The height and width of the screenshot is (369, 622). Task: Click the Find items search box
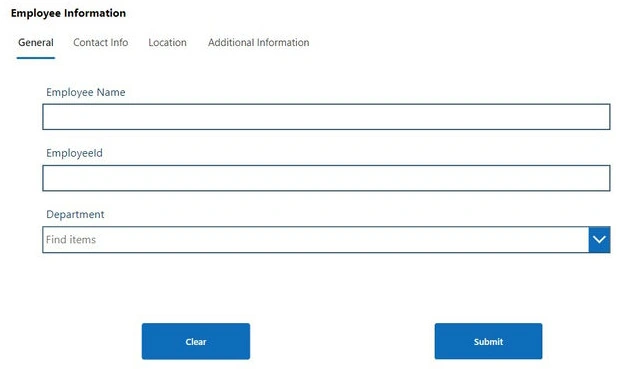(x=315, y=240)
